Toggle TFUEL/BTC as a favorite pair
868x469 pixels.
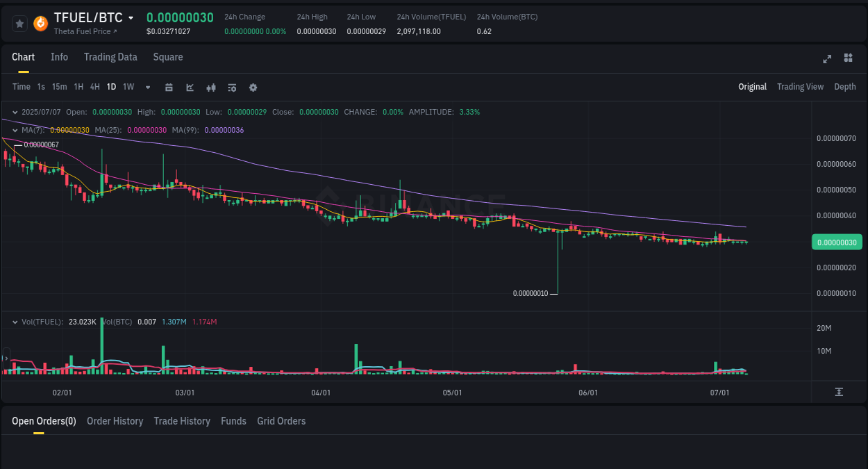[x=19, y=23]
